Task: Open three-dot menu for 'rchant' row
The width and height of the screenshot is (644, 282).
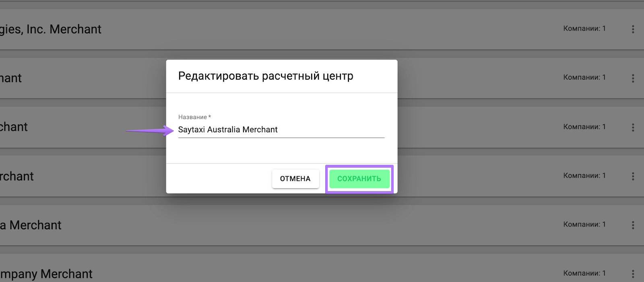Action: 633,176
